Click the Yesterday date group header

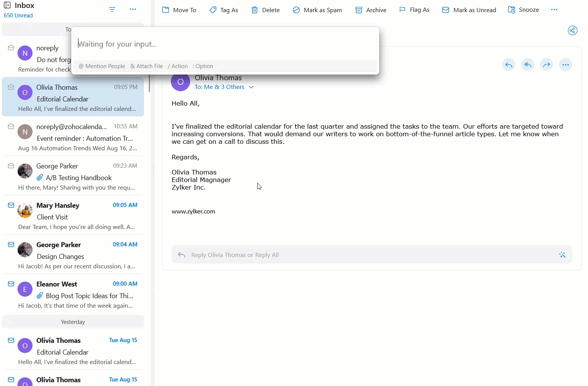pos(73,322)
